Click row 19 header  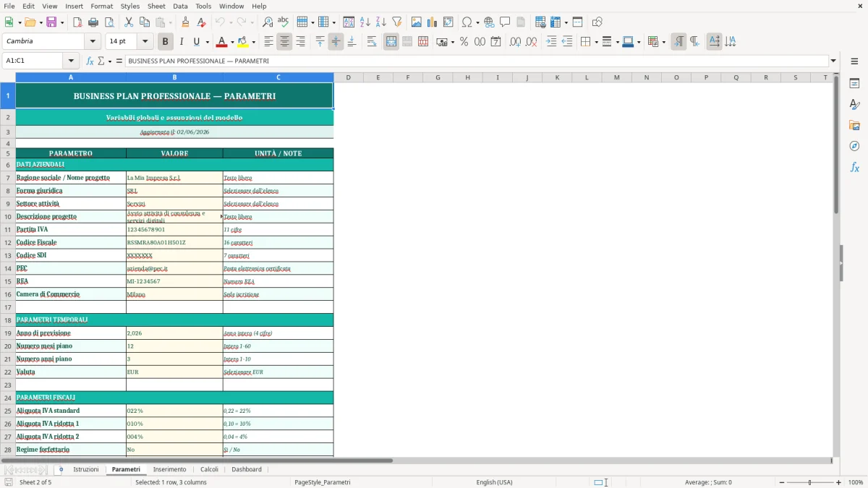(8, 333)
